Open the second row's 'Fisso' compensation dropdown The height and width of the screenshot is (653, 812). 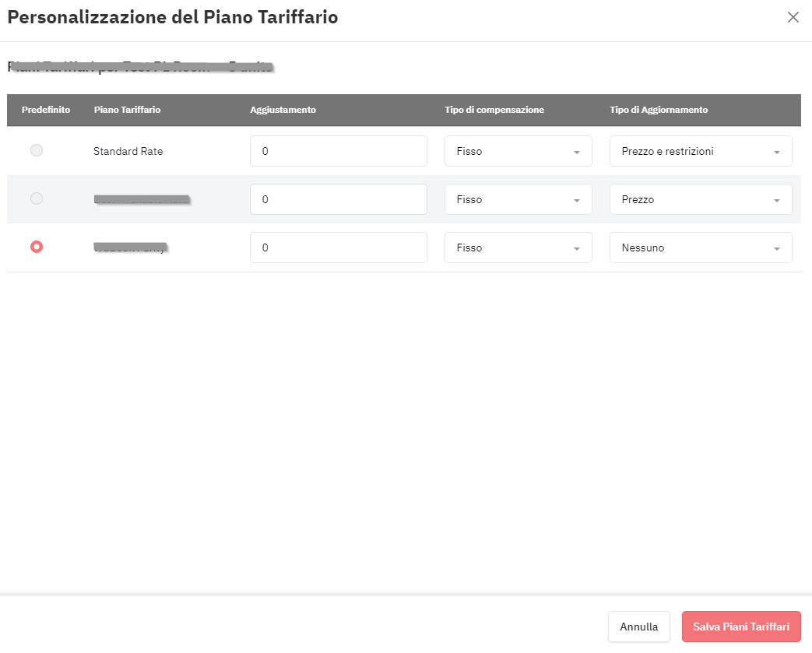(x=518, y=199)
